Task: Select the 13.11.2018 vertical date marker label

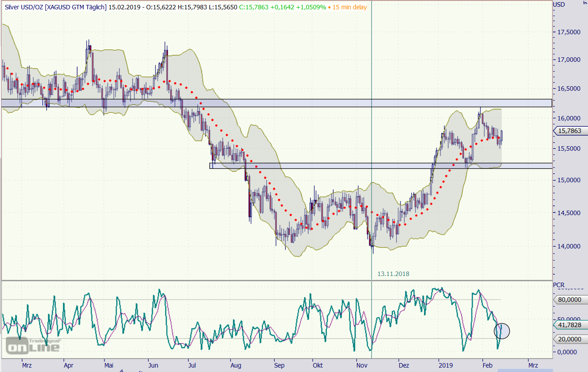Action: tap(393, 274)
